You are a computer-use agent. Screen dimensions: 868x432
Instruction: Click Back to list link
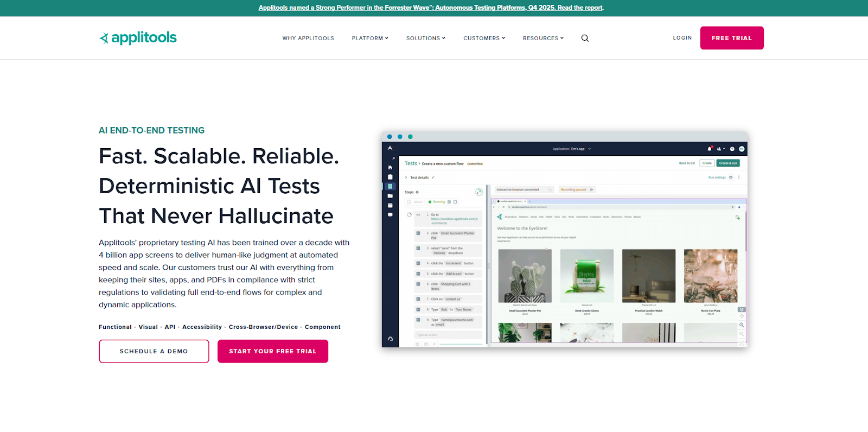point(687,163)
